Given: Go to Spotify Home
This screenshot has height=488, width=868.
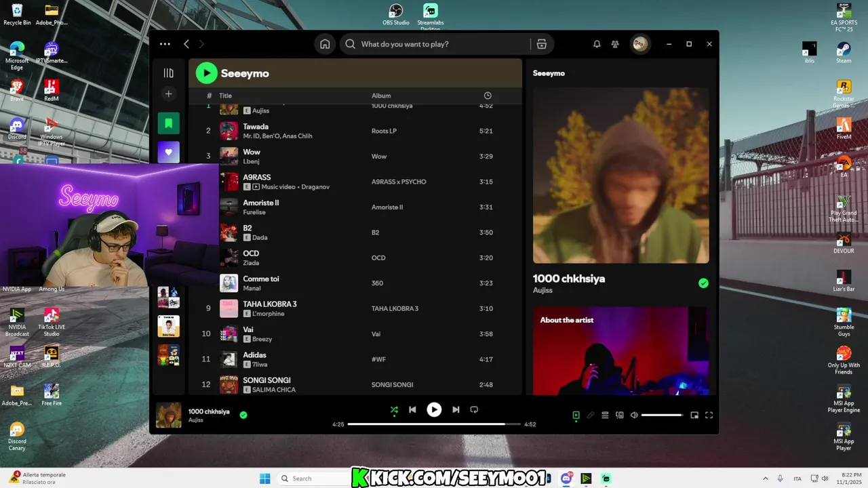Looking at the screenshot, I should [x=325, y=44].
